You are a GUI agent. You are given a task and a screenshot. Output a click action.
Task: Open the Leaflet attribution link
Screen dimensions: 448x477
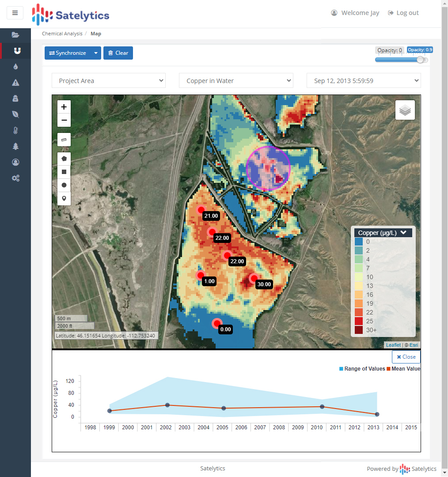393,345
